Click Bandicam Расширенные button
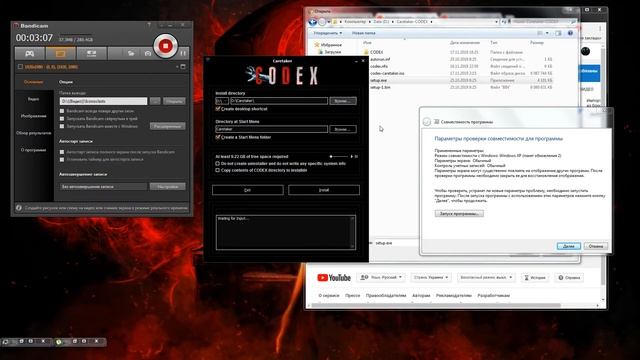640x360 pixels. [168, 127]
